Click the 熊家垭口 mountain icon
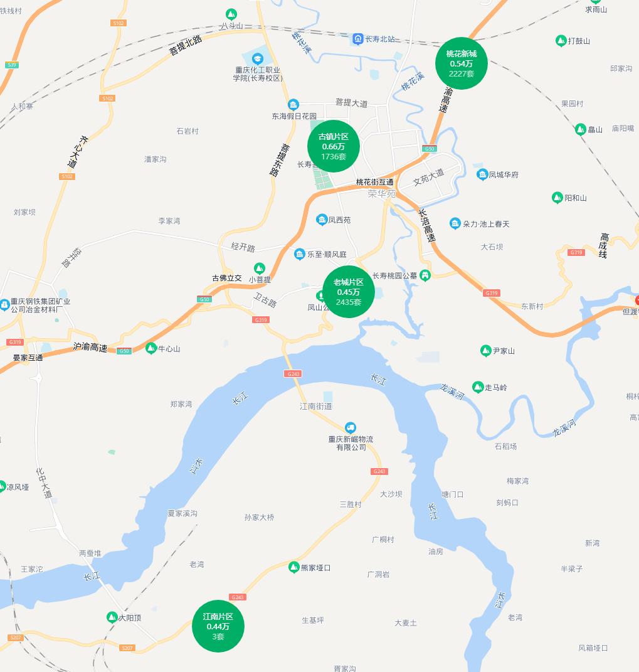The width and height of the screenshot is (639, 672). (294, 567)
